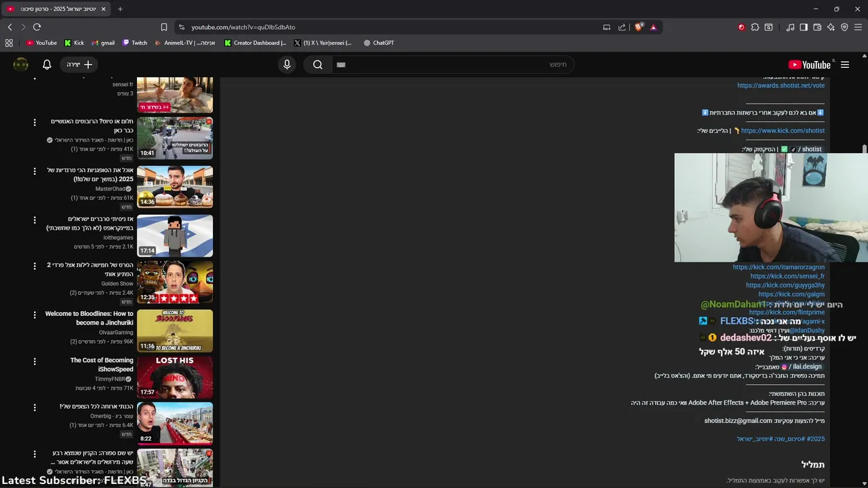Open the apps grid icon in bookmarks bar
Viewport: 868px width, 488px height.
point(9,43)
